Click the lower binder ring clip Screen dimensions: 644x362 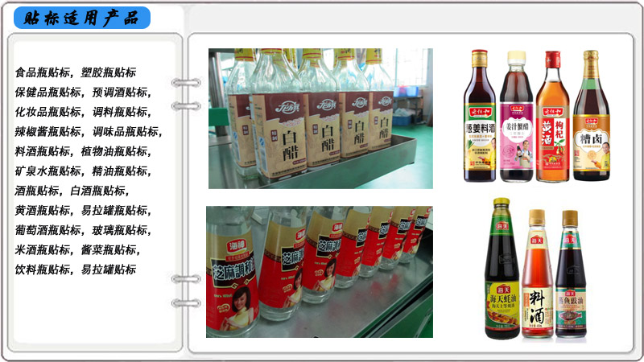(187, 290)
